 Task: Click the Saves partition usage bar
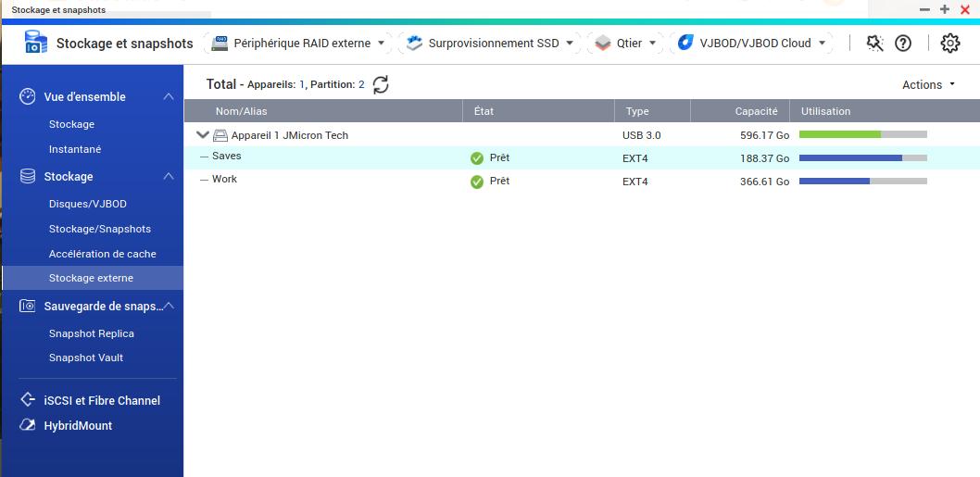click(862, 158)
